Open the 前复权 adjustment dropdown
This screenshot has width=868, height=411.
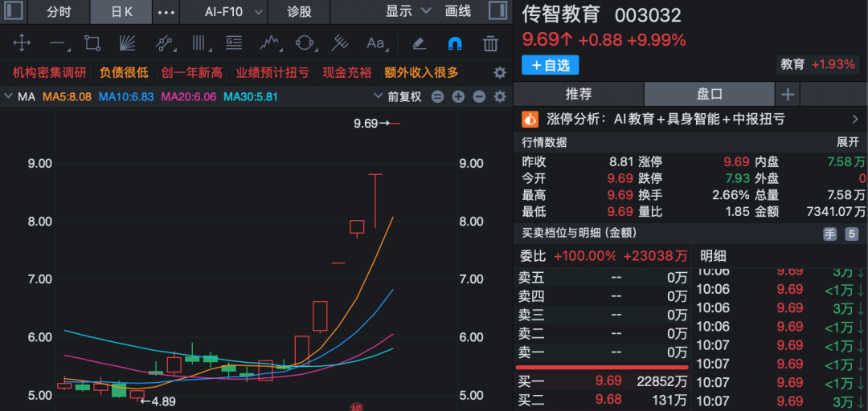pyautogui.click(x=398, y=97)
